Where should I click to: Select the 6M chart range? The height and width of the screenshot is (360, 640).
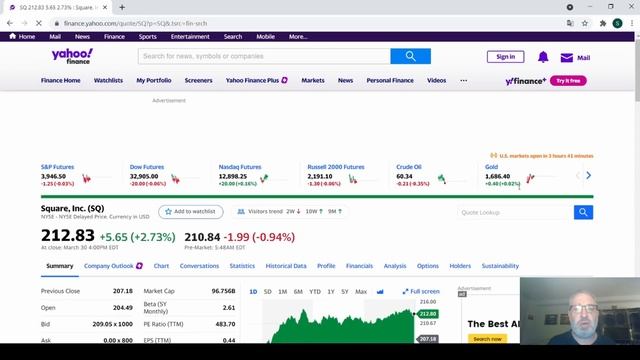(298, 291)
